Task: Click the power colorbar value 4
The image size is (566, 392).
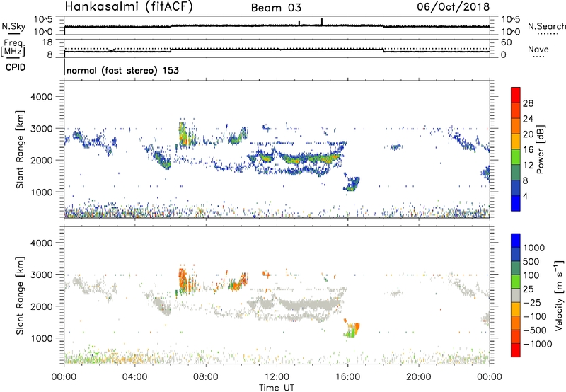Action: point(525,196)
